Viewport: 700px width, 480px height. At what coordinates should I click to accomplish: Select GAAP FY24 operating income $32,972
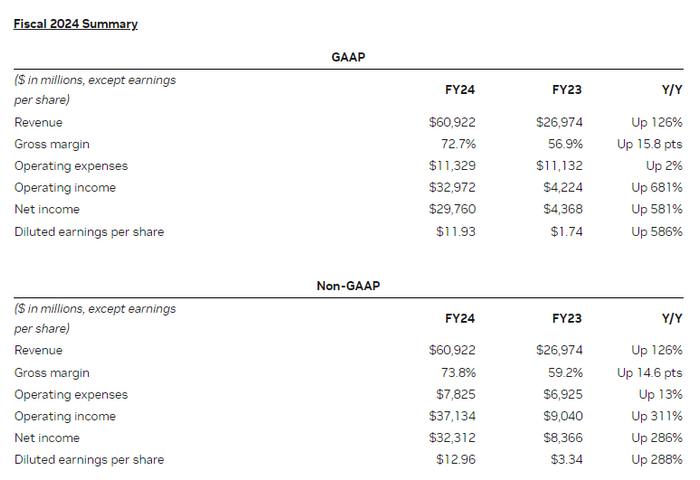pos(452,188)
